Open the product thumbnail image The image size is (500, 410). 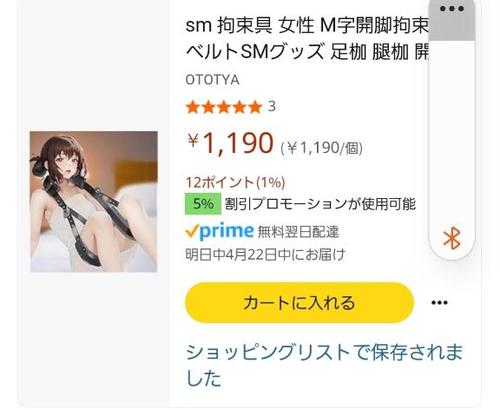point(94,202)
